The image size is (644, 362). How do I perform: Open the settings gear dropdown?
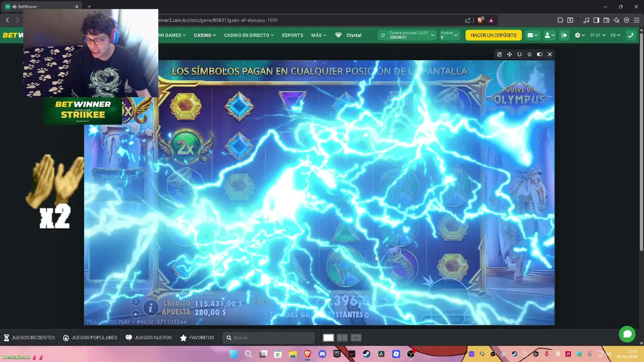pyautogui.click(x=580, y=35)
